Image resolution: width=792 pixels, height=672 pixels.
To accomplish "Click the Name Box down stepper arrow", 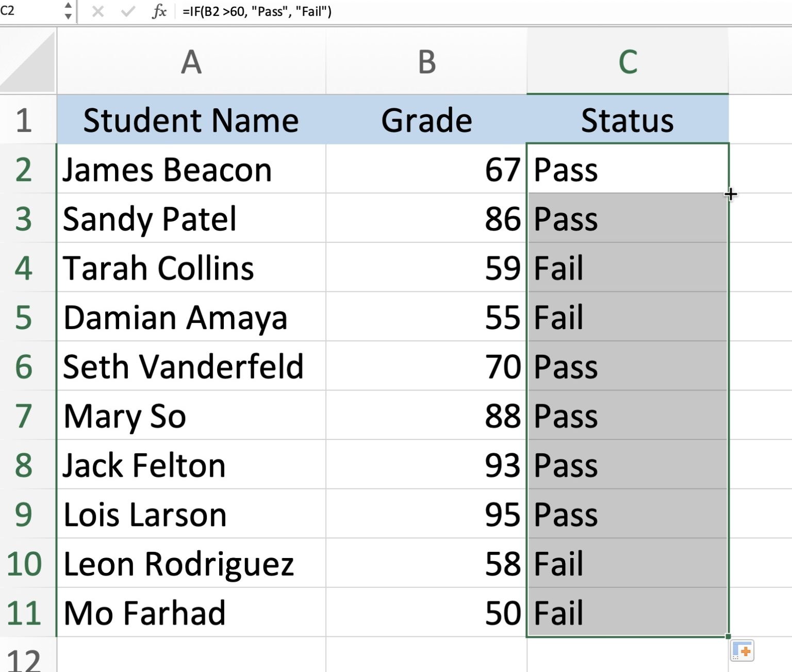I will tap(69, 15).
